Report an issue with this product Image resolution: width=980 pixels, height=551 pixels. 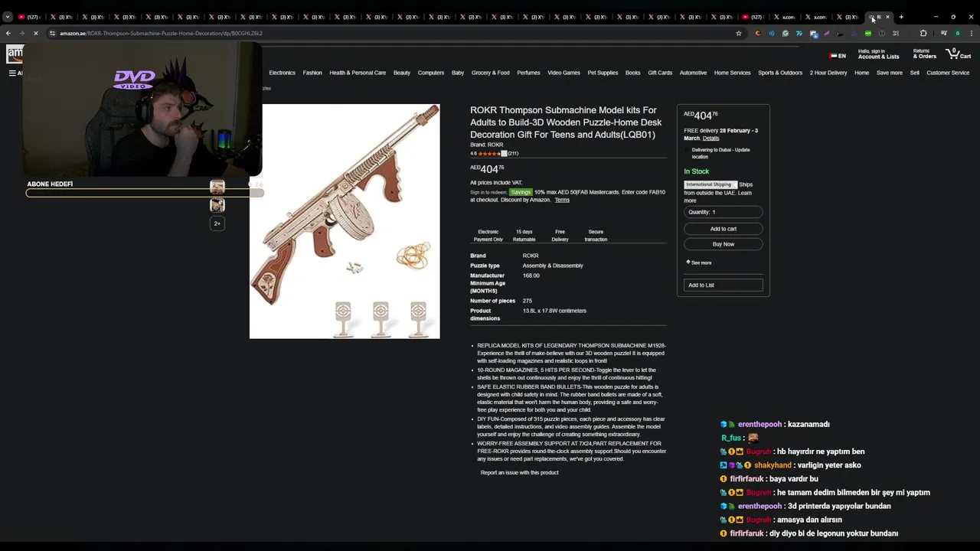point(519,472)
